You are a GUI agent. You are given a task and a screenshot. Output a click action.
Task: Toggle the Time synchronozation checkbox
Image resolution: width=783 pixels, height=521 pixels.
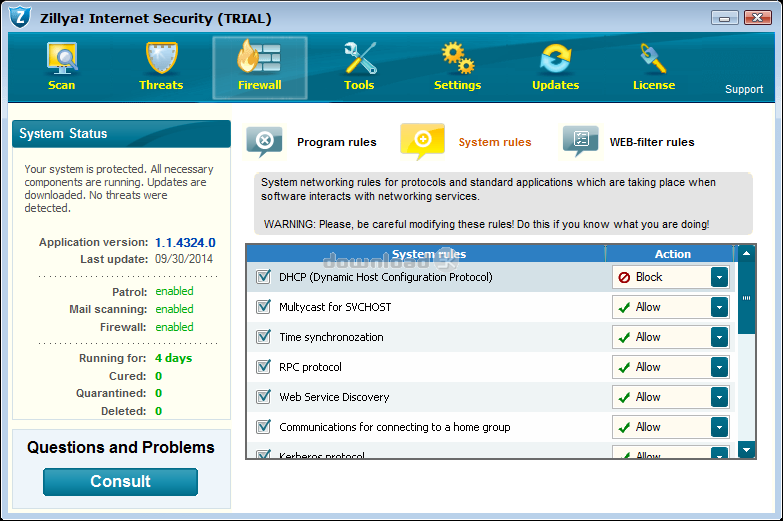263,337
